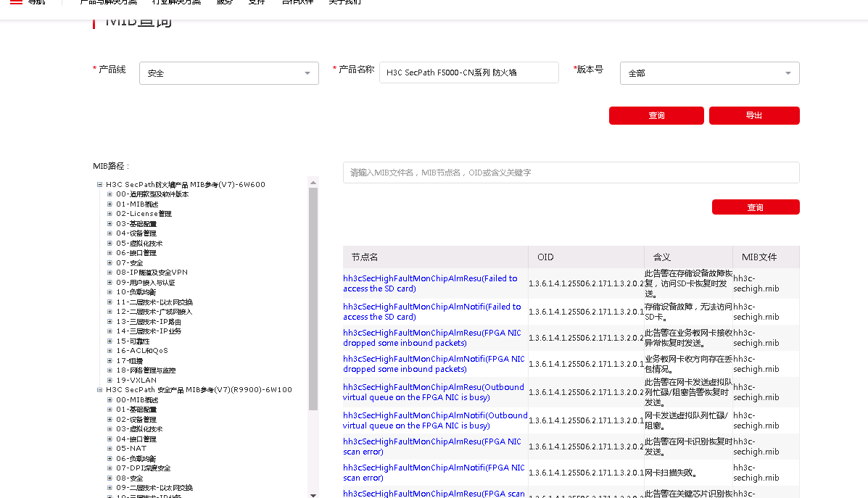Click the MIB路径： label
Screen dimensions: 868x498
pyautogui.click(x=111, y=166)
